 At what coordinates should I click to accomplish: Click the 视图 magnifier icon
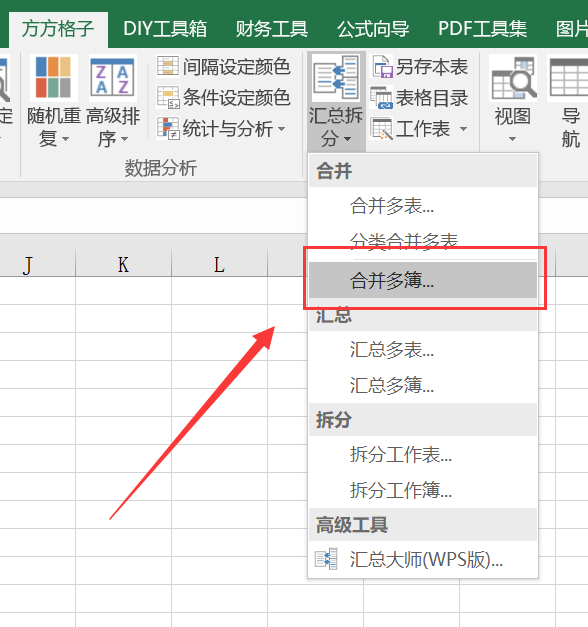[x=513, y=78]
